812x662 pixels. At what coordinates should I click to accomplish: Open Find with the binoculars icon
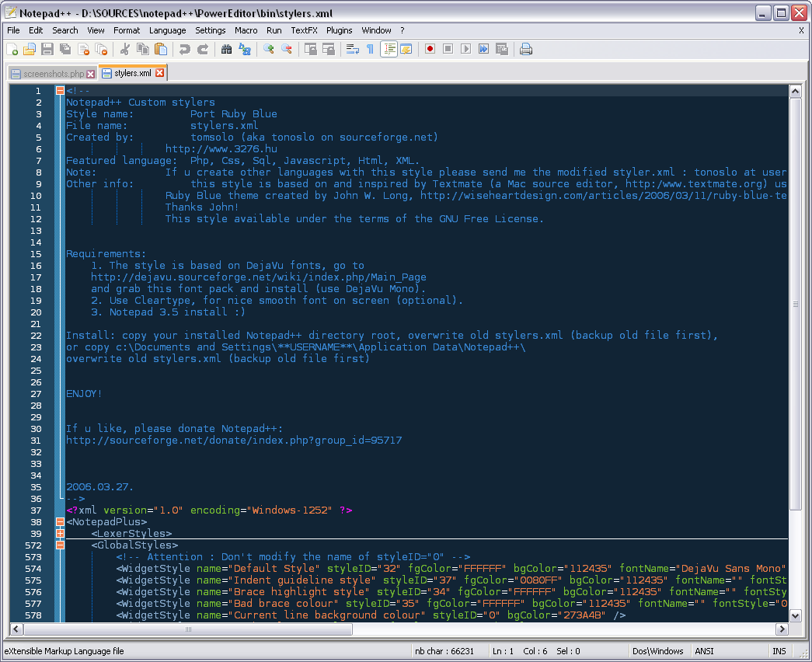point(227,49)
